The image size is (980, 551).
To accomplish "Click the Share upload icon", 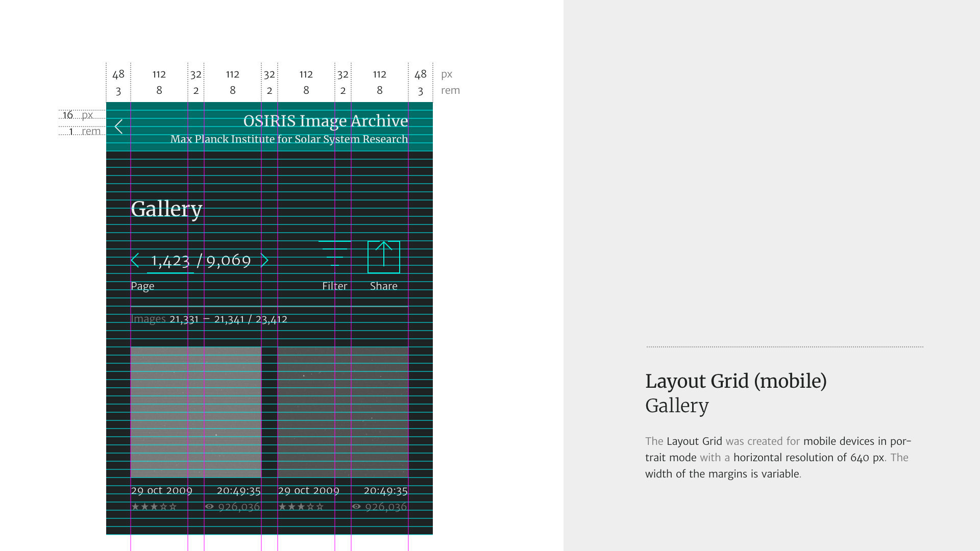I will (x=384, y=257).
